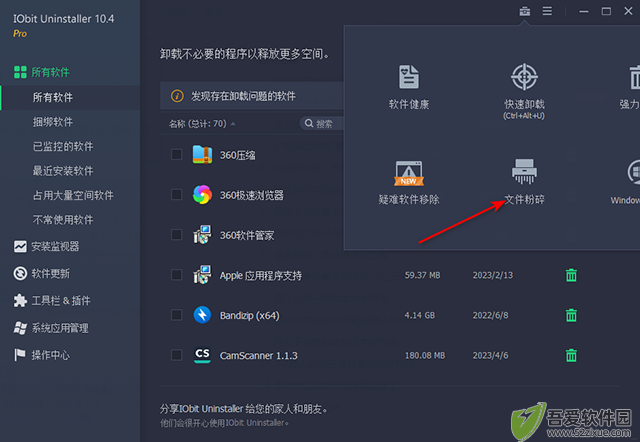Check the CamScanner 1.1.3 checkbox
The width and height of the screenshot is (640, 442).
(x=176, y=355)
